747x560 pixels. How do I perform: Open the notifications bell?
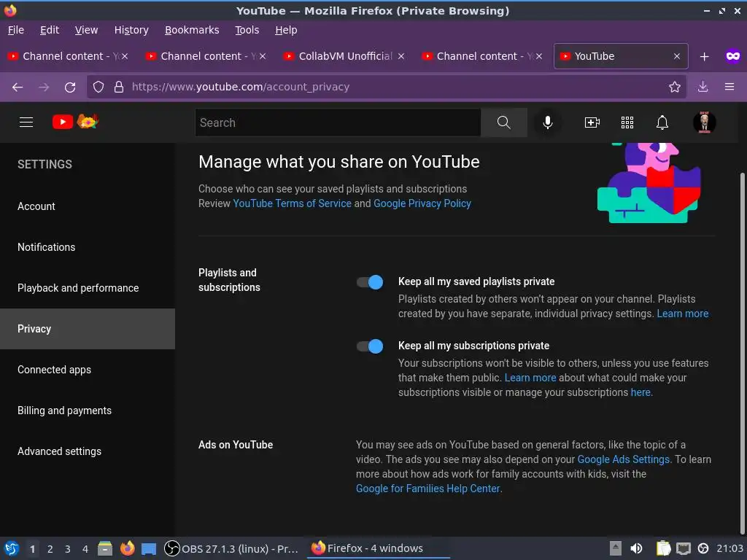662,122
